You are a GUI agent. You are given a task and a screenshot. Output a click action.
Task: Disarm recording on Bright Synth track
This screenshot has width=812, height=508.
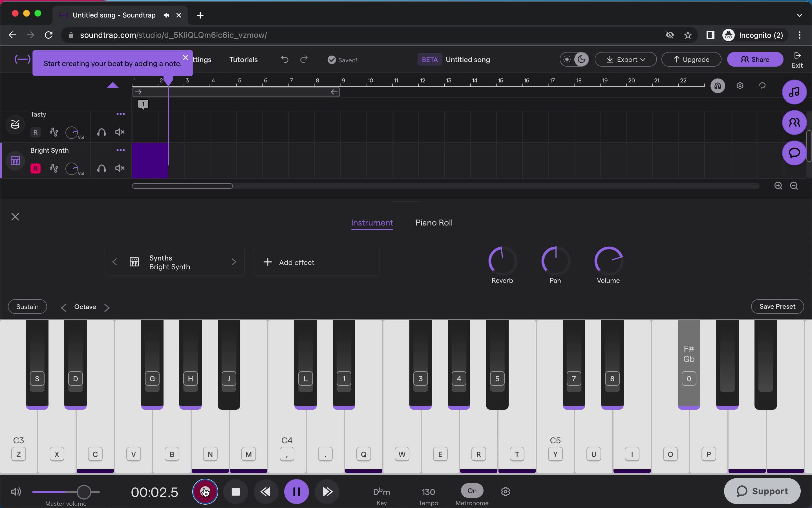point(35,168)
